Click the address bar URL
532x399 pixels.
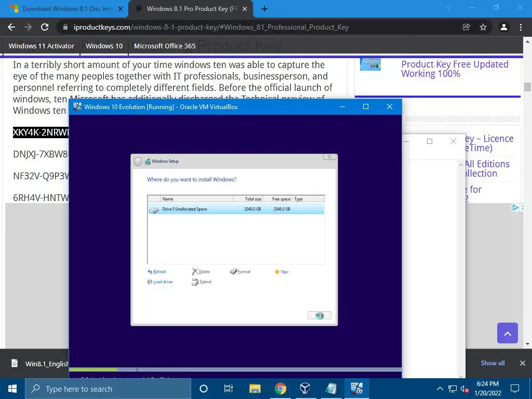211,27
